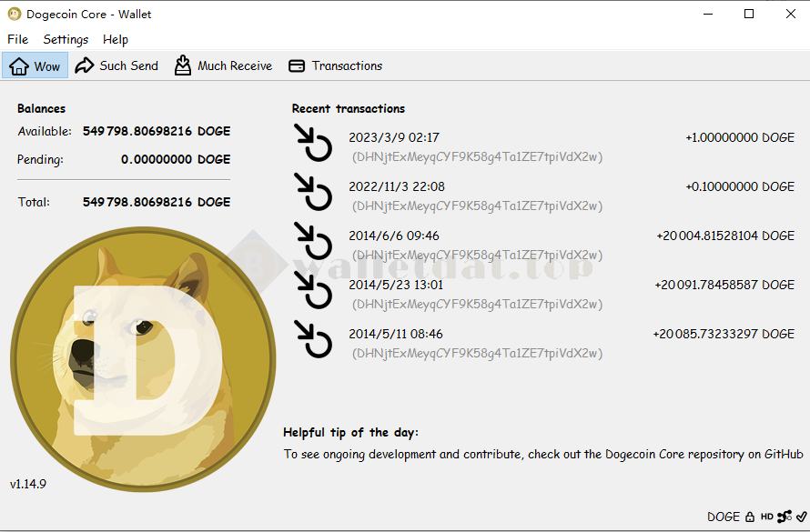Open the Help menu
Viewport: 810px width, 532px height.
(x=116, y=39)
